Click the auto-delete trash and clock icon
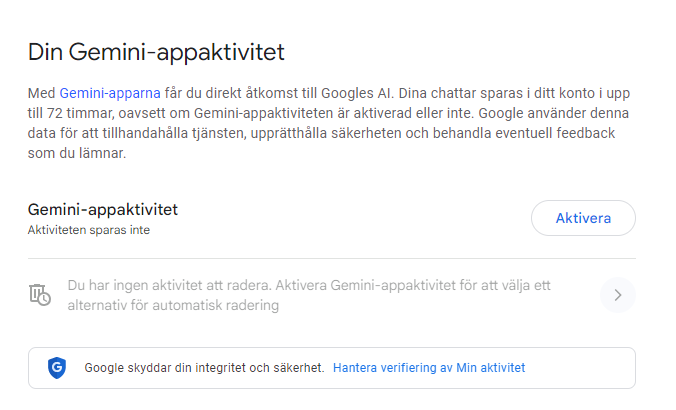676x410 pixels. 40,295
